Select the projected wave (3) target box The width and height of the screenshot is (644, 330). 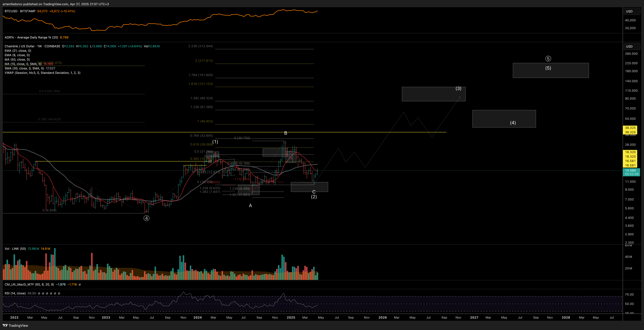pos(433,94)
